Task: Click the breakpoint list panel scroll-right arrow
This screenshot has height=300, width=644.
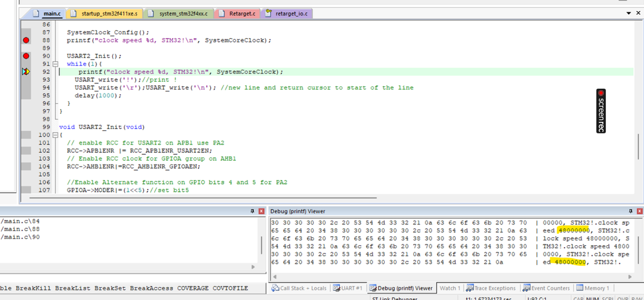Action: coord(253,266)
